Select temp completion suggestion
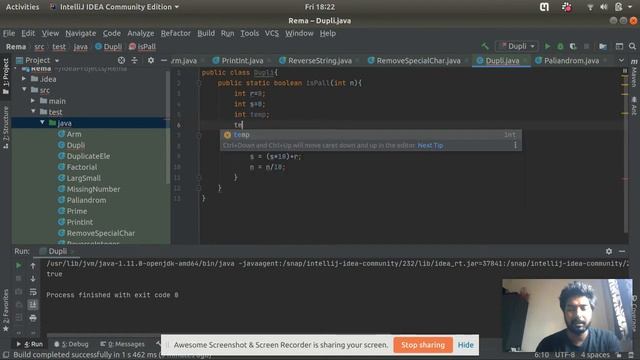The height and width of the screenshot is (360, 640). 370,135
